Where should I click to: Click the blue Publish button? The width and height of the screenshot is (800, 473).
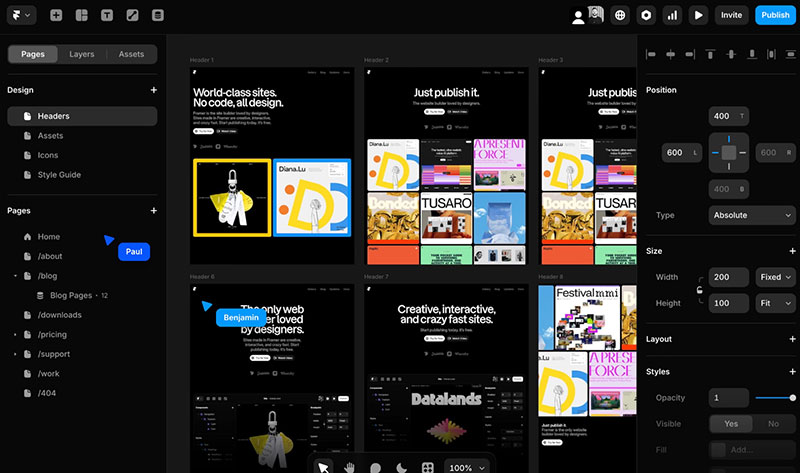(x=775, y=15)
